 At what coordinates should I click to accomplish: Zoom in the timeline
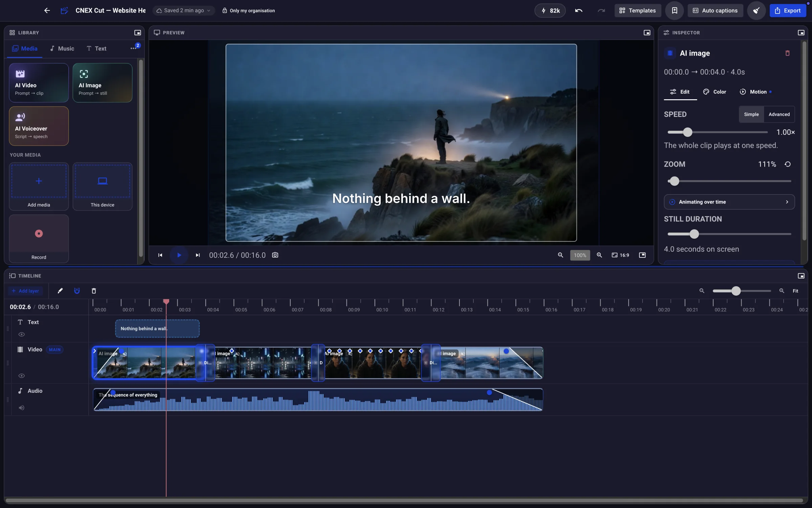pos(782,291)
